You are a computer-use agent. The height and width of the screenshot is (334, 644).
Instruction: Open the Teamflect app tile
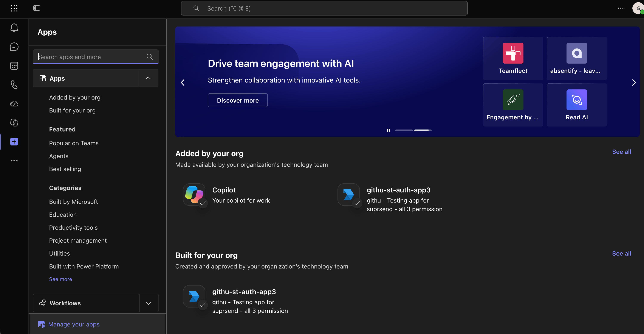[x=513, y=58]
